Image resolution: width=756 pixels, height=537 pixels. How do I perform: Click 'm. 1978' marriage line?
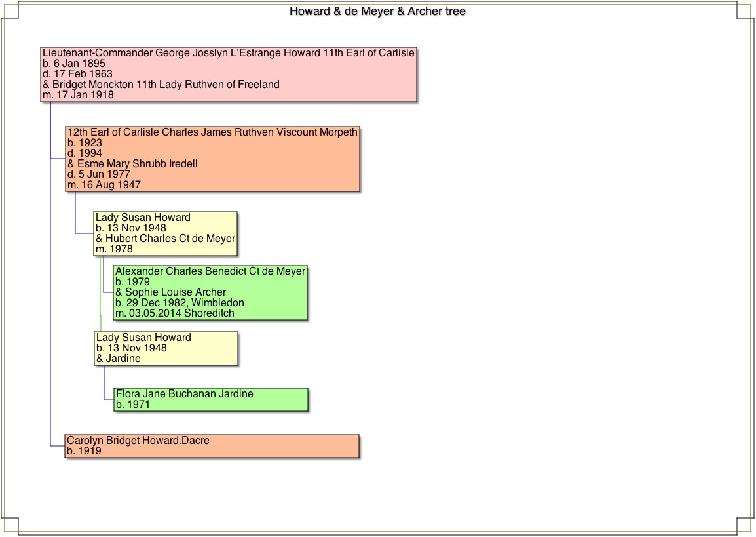click(114, 249)
